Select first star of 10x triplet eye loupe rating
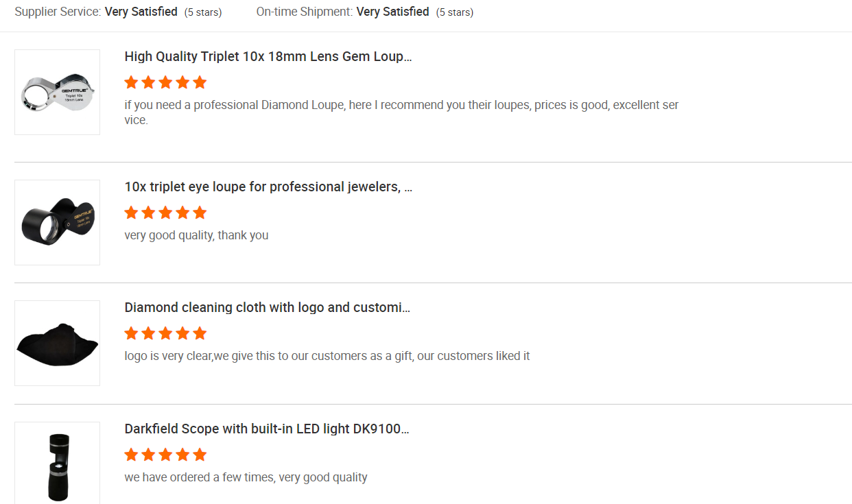 point(131,213)
